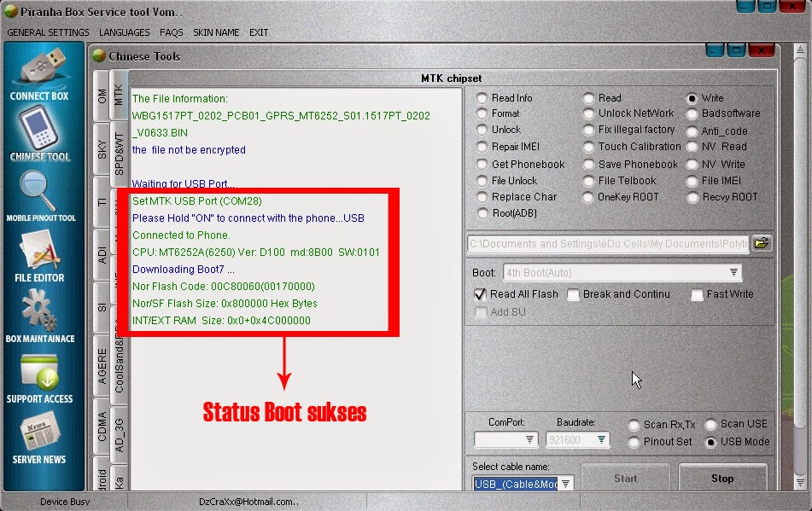Switch to the SPD&WT vertical tab
This screenshot has height=511, width=812.
click(x=119, y=154)
